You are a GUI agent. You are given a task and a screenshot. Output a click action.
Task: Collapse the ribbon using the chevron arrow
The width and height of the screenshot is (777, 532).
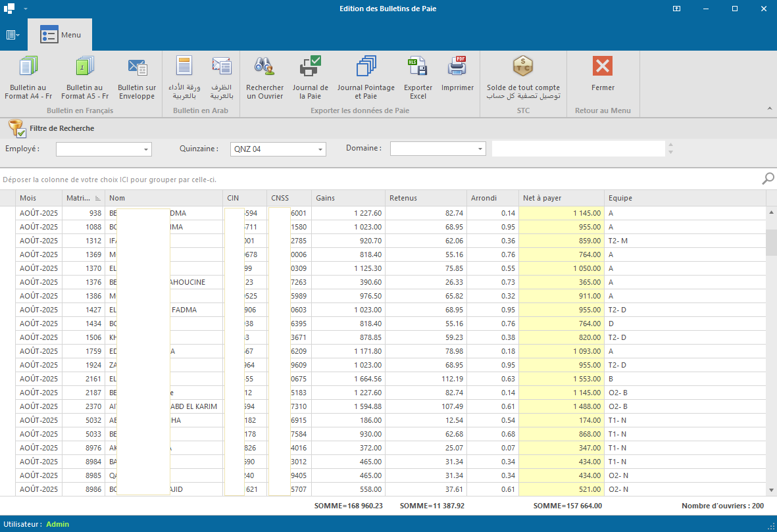(770, 108)
